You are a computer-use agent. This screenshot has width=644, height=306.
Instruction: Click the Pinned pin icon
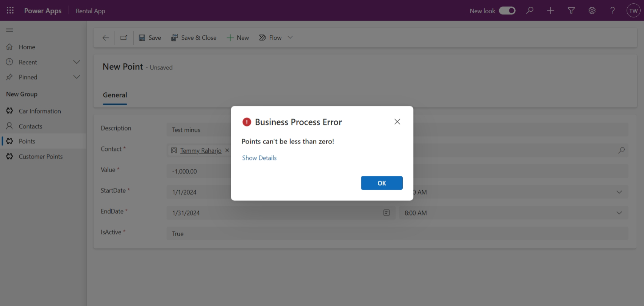(9, 77)
